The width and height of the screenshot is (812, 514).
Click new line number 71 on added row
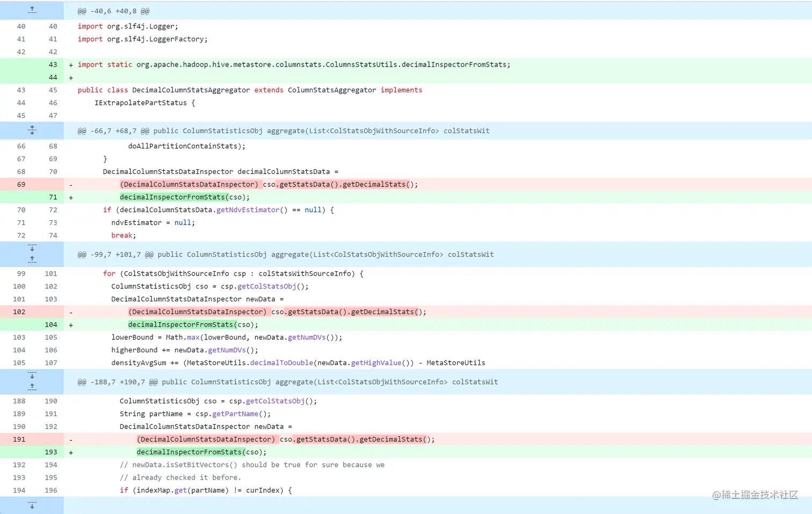click(x=53, y=197)
